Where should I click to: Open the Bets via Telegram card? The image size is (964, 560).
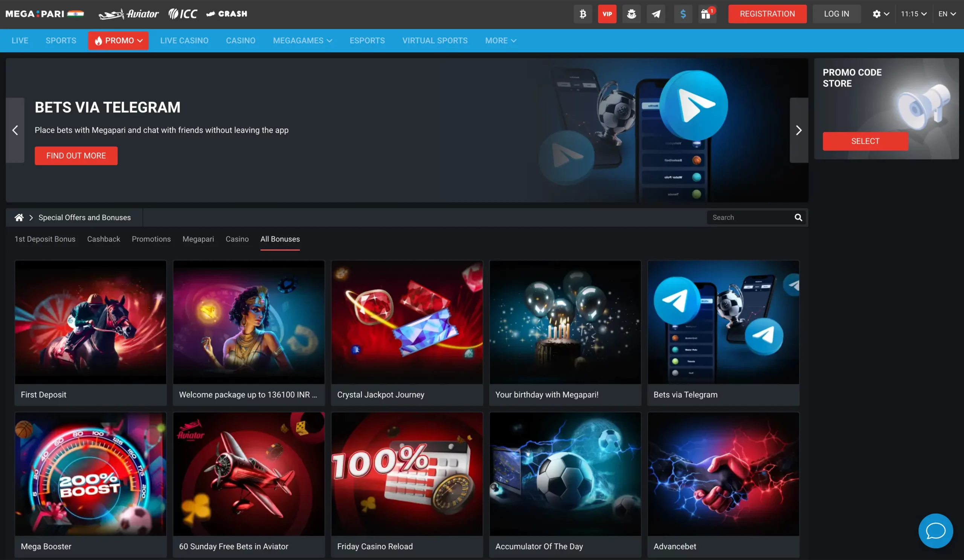click(x=723, y=333)
